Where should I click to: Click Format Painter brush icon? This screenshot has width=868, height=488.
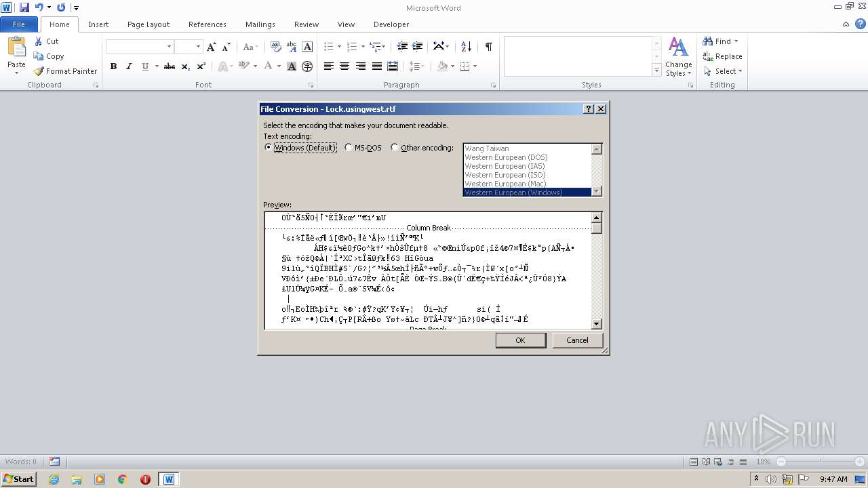(39, 71)
